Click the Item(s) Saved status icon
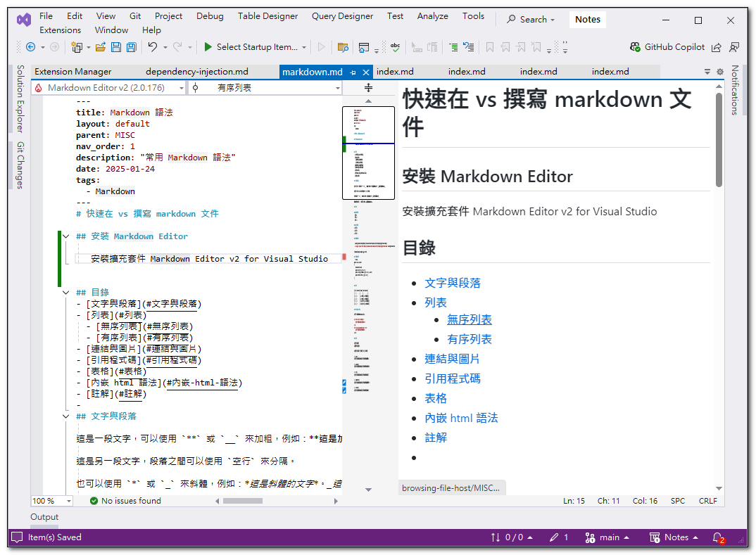This screenshot has height=555, width=756. pos(17,537)
